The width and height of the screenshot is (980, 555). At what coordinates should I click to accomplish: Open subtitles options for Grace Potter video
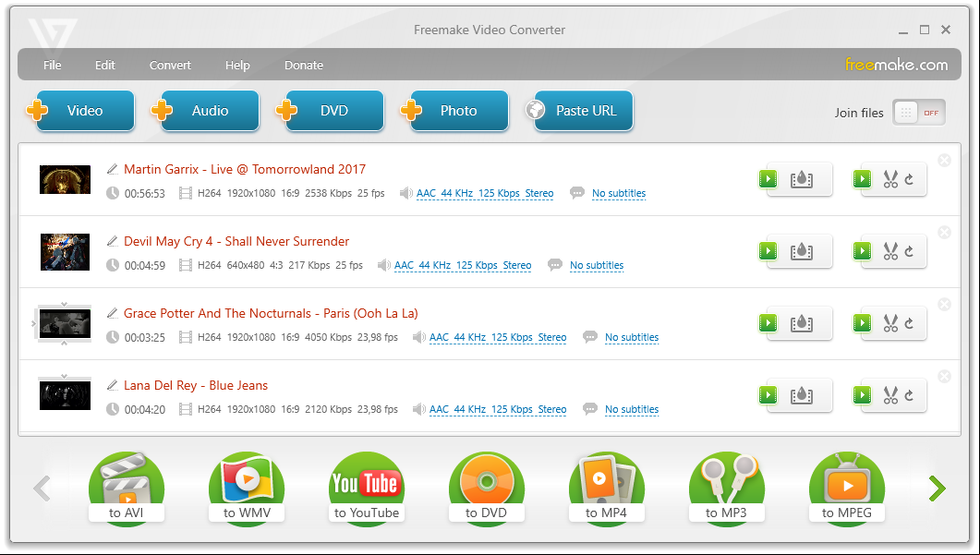631,337
